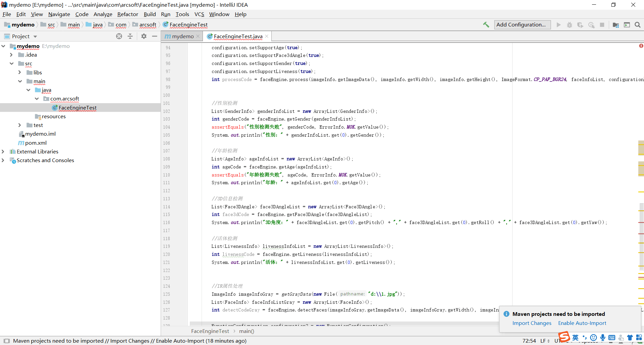
Task: Collapse All in the Project panel
Action: click(130, 36)
